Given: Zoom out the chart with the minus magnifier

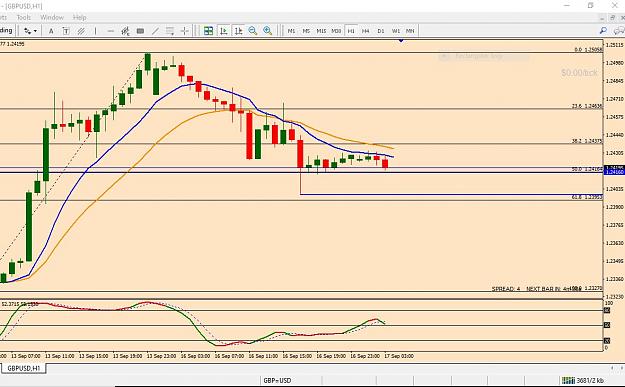Looking at the screenshot, I should pos(253,31).
